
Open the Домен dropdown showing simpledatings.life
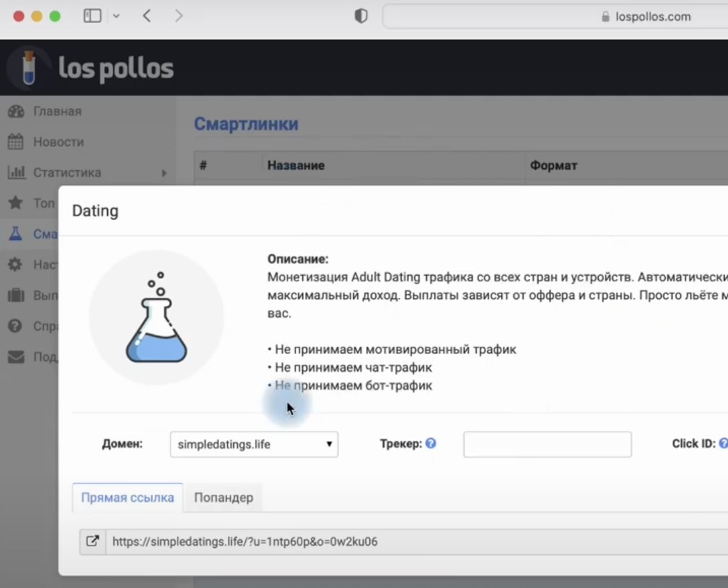[254, 445]
